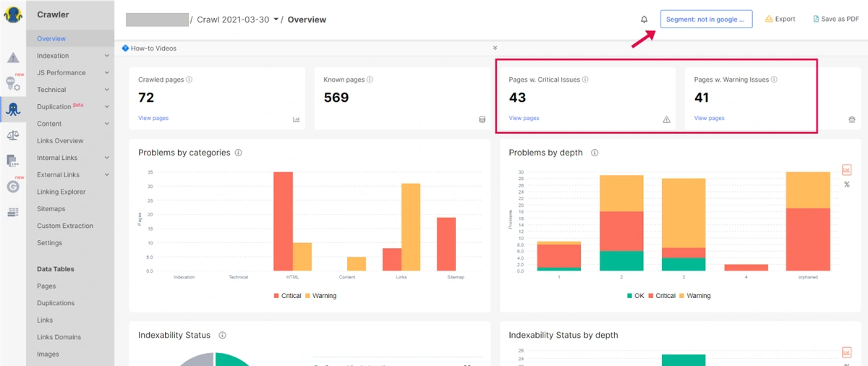
Task: Click info icon beside Problems by categories
Action: point(238,153)
